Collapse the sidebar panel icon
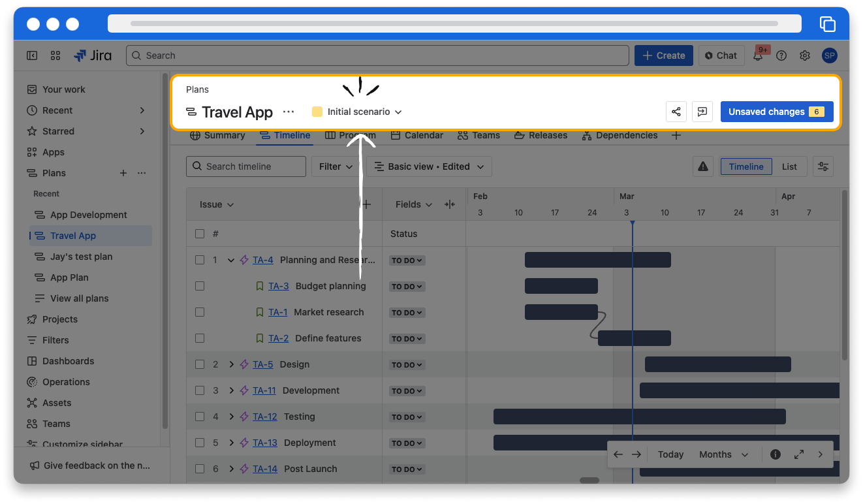This screenshot has height=504, width=863. (x=32, y=55)
